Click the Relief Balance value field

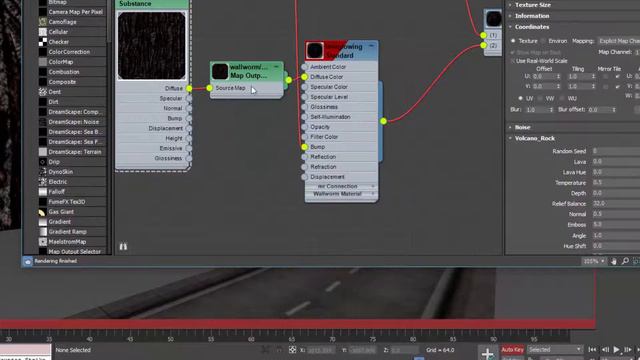click(x=616, y=203)
